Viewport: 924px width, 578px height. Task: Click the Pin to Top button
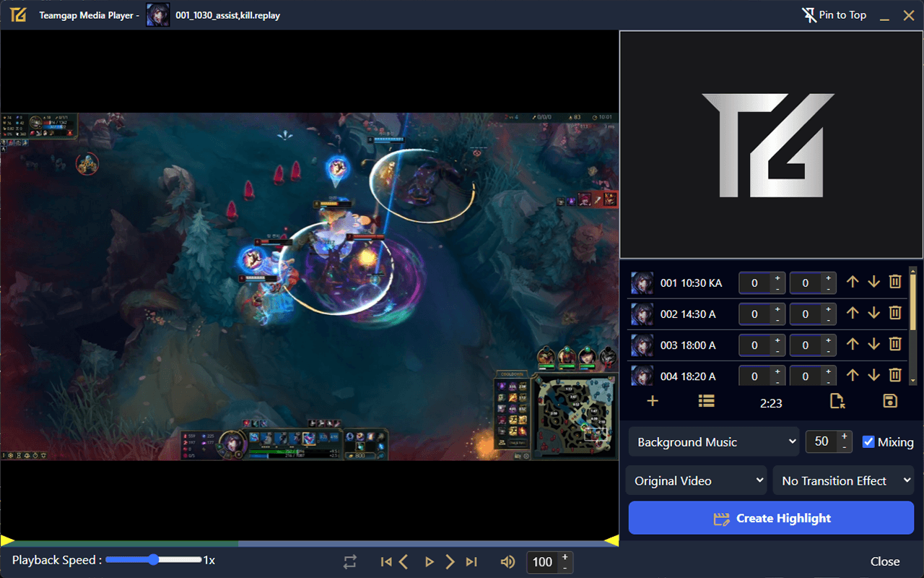coord(834,14)
